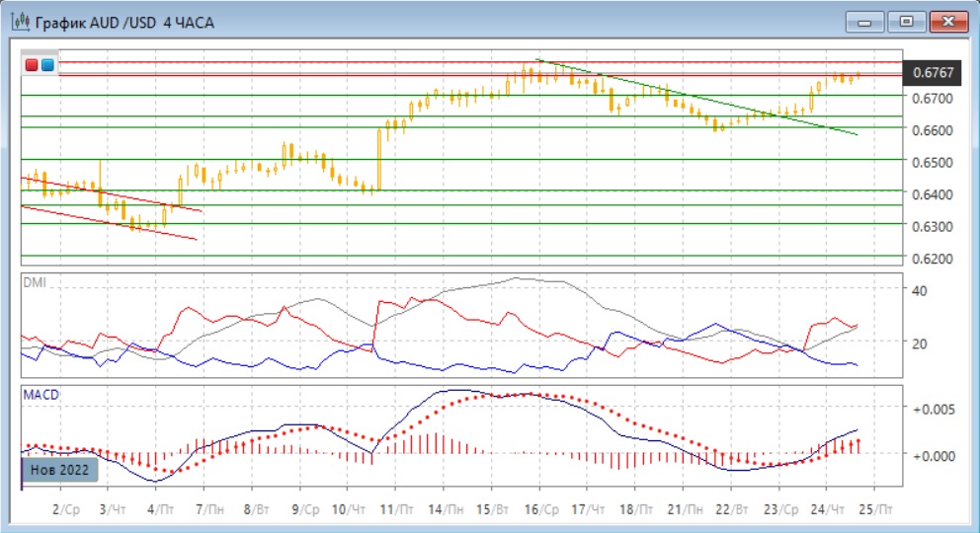Click the 0.6200 price axis level
This screenshot has width=980, height=533.
[x=932, y=259]
